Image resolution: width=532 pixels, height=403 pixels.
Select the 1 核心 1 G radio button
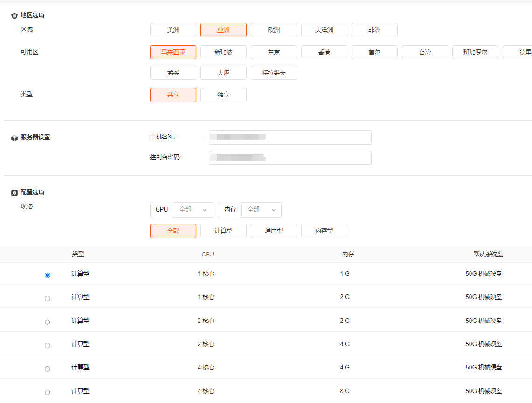[47, 275]
